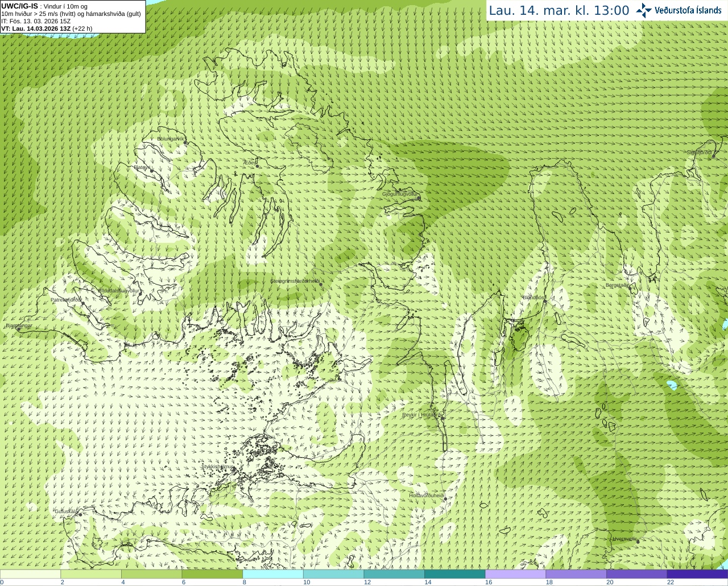Click the Reykir í Hrútafirði station label

[423, 415]
